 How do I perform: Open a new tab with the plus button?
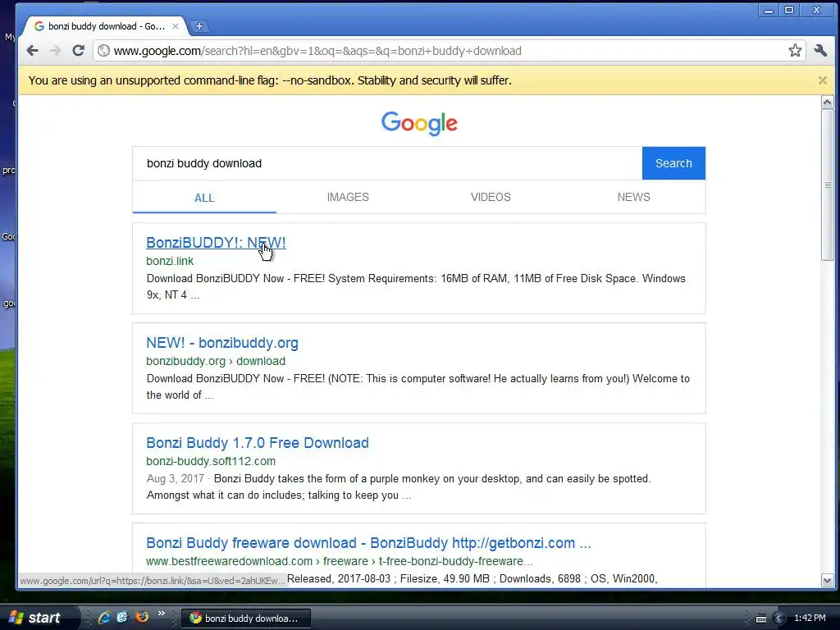point(199,26)
